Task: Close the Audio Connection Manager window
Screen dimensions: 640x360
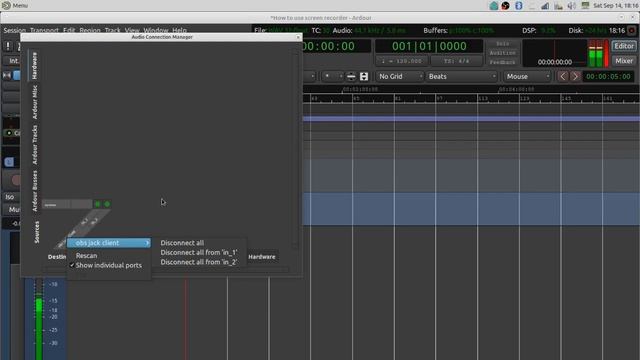Action: [298, 37]
